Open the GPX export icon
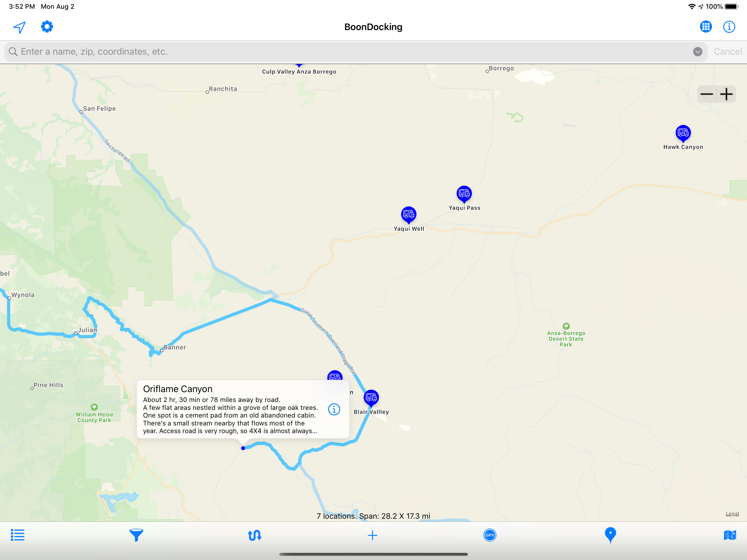The height and width of the screenshot is (560, 747). click(x=490, y=535)
